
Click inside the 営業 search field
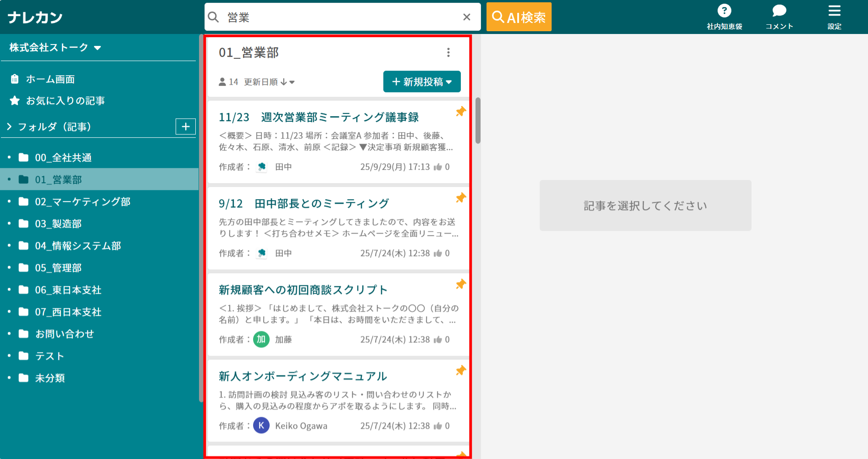tap(321, 17)
